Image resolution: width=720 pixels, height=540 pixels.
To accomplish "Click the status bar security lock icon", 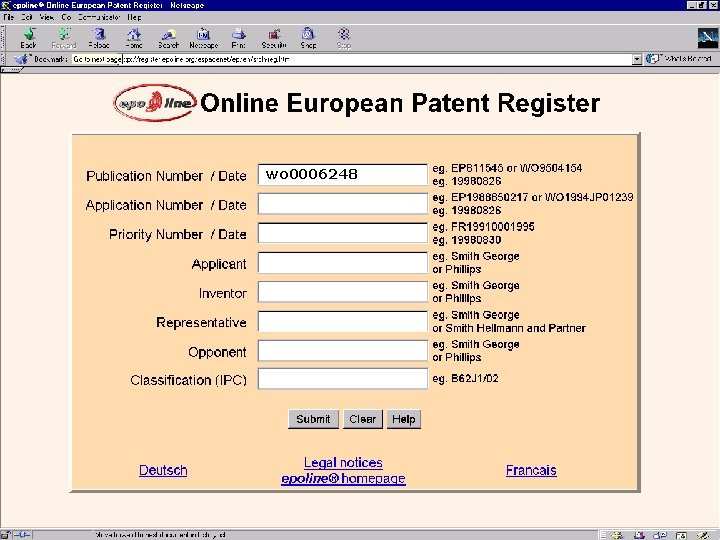I will [6, 534].
